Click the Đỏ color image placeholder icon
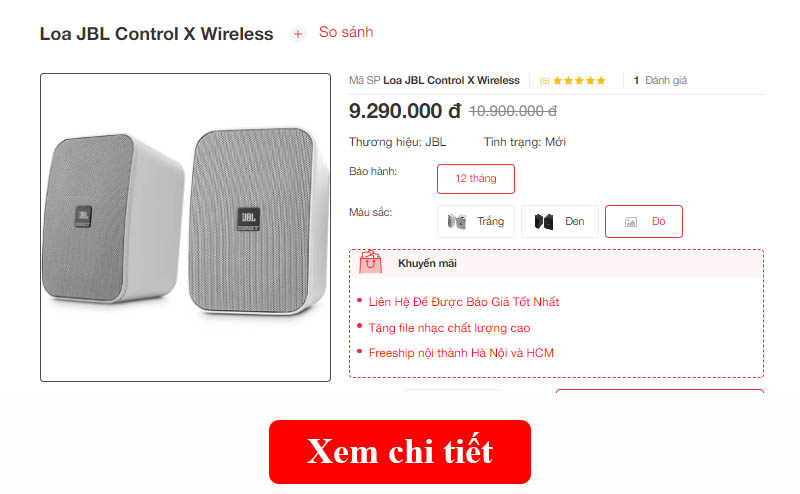The image size is (800, 494). pyautogui.click(x=631, y=222)
